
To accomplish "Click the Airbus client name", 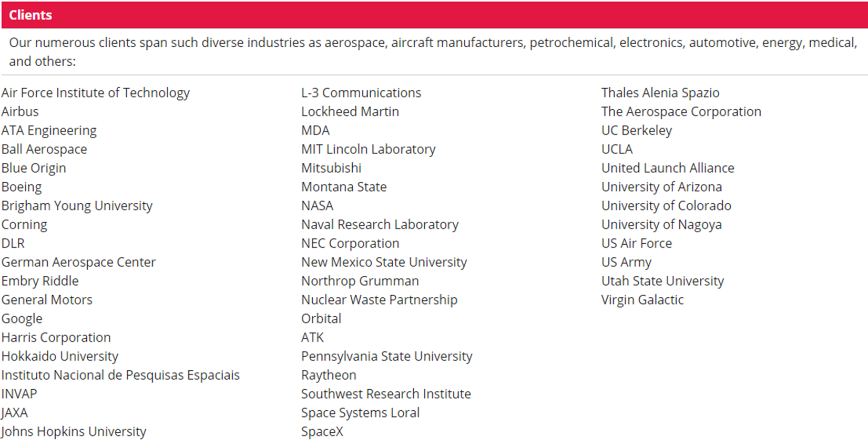I will point(20,112).
